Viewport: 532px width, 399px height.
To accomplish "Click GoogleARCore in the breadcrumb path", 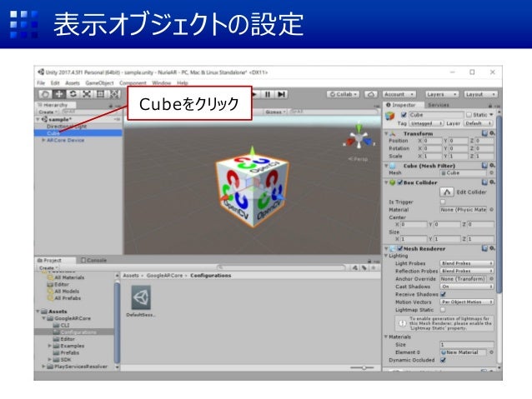I will (164, 276).
